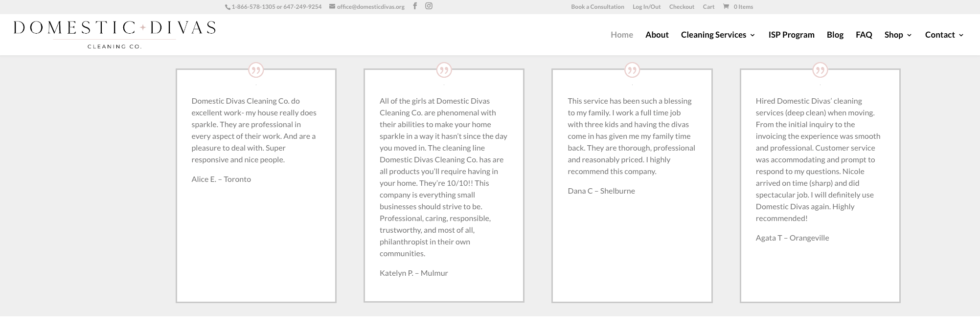Open the Facebook icon link
The height and width of the screenshot is (331, 980).
pos(415,6)
